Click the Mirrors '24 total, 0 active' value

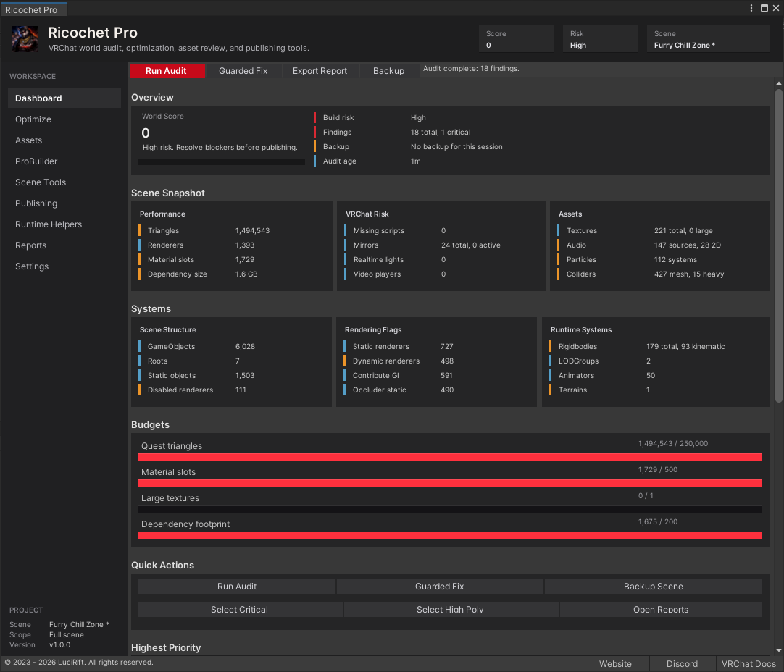470,245
